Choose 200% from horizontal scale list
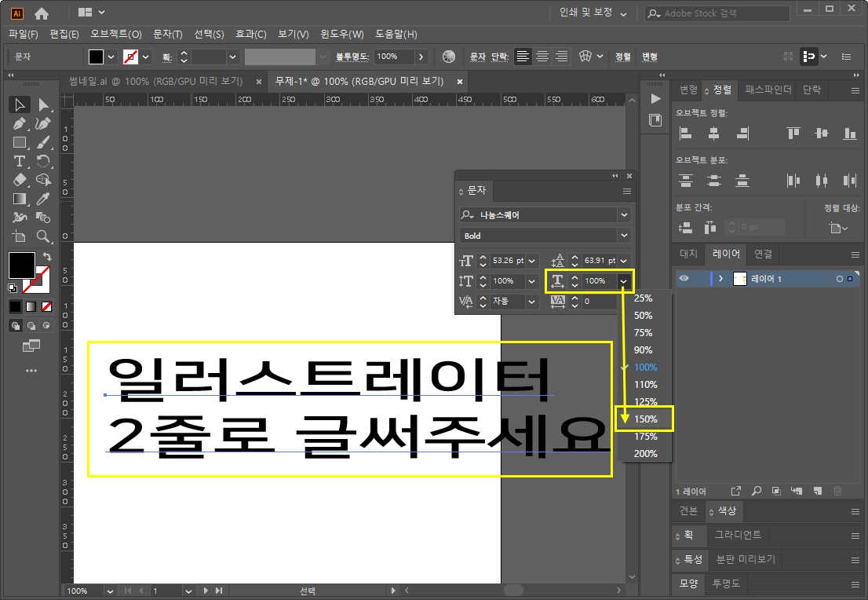Image resolution: width=868 pixels, height=600 pixels. 645,453
